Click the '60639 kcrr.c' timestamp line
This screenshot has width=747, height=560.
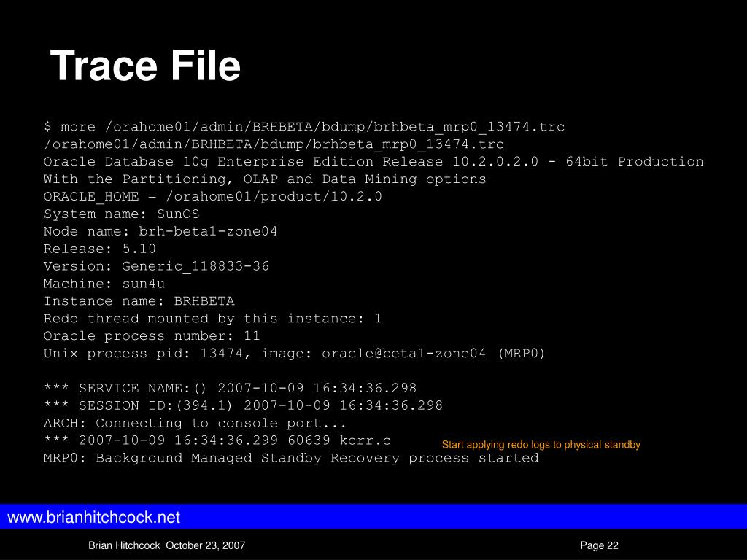(217, 440)
